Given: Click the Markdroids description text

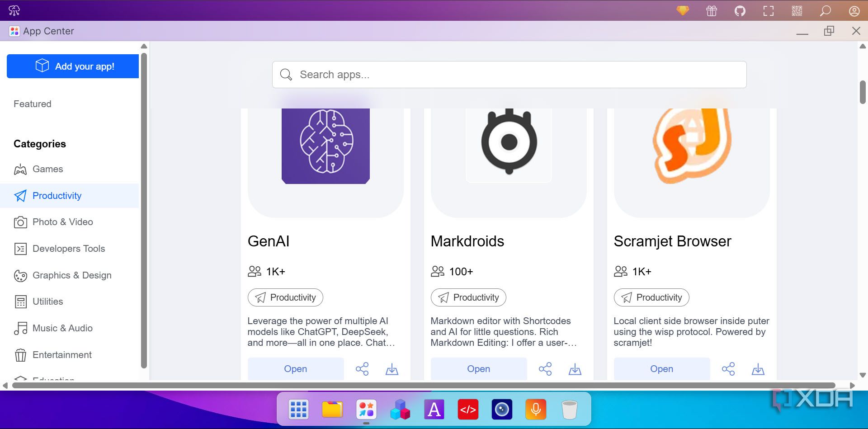Looking at the screenshot, I should [504, 332].
